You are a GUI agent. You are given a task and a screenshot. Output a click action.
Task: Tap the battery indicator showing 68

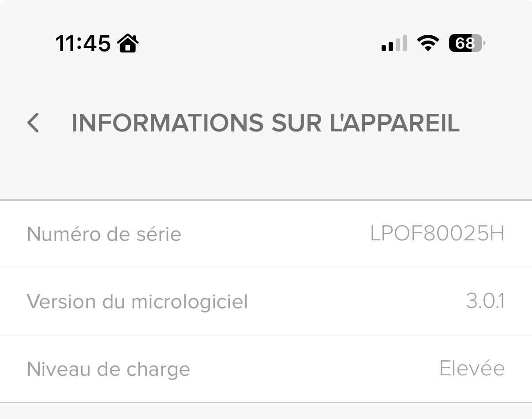(466, 43)
